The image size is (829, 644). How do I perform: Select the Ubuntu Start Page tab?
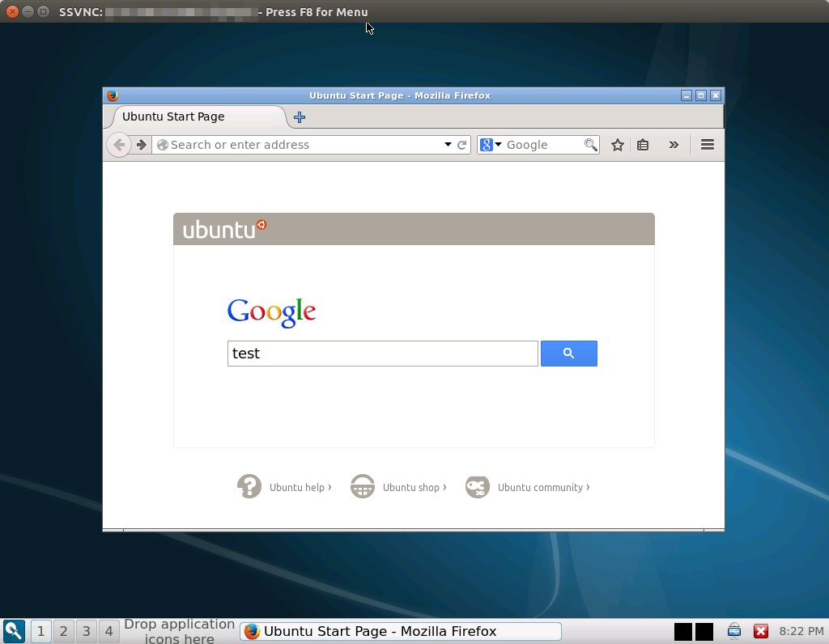(x=194, y=117)
